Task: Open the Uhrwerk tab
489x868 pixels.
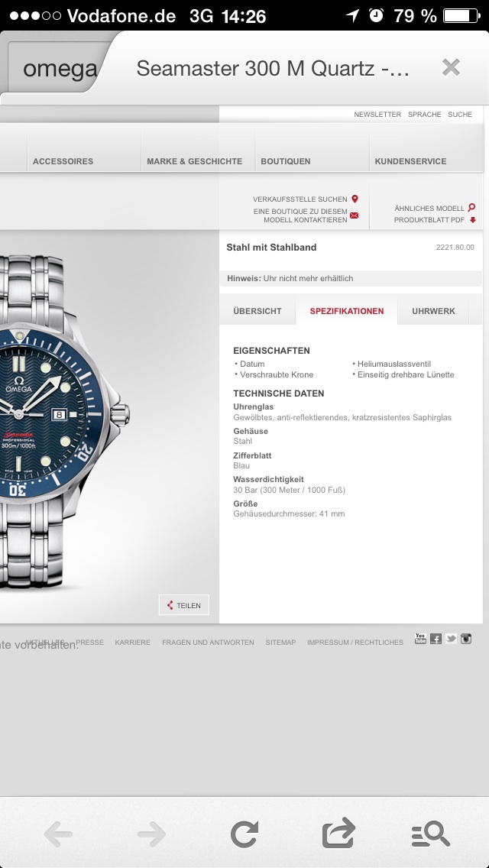Action: [433, 311]
